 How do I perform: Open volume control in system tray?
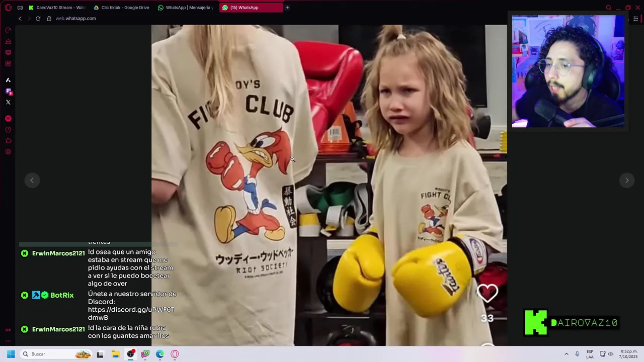click(610, 354)
